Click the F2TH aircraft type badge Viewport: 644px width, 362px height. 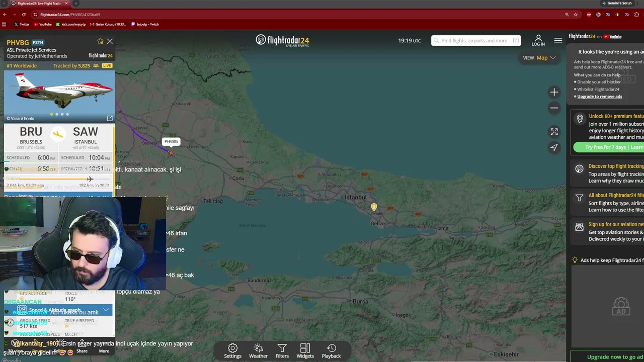38,43
